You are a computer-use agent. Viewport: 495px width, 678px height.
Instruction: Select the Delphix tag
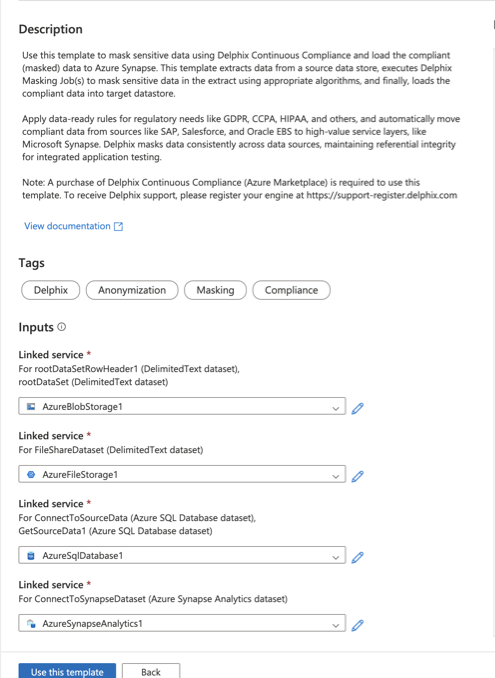pyautogui.click(x=51, y=290)
